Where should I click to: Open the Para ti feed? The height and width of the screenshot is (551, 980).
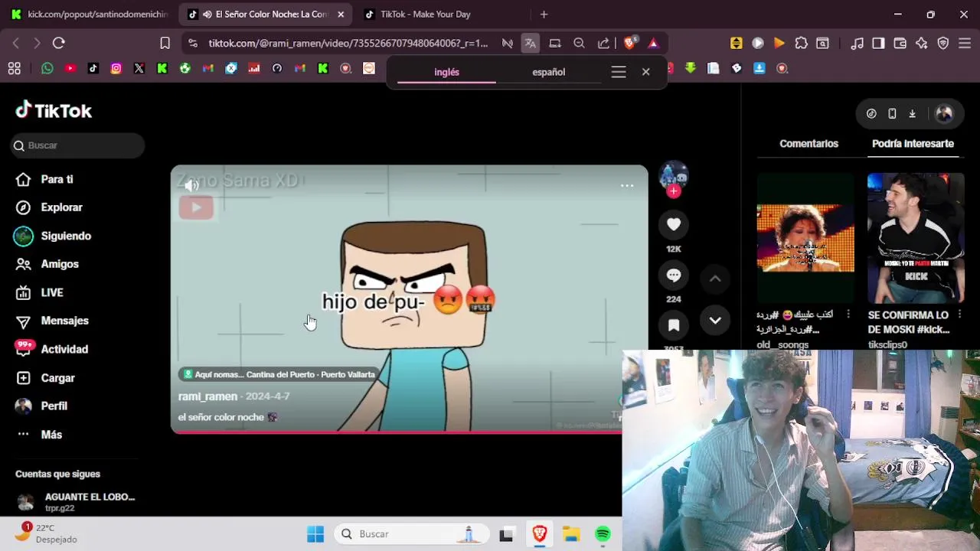point(44,179)
